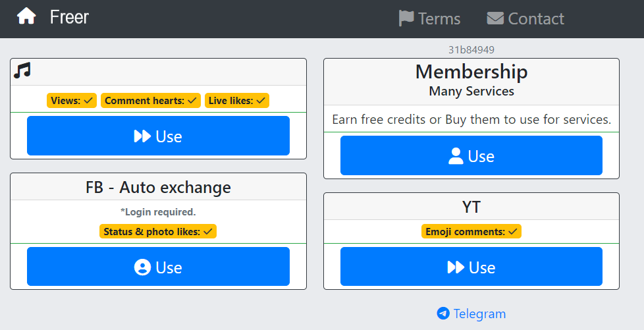This screenshot has width=644, height=330.
Task: Open the Telegram link
Action: coord(471,314)
